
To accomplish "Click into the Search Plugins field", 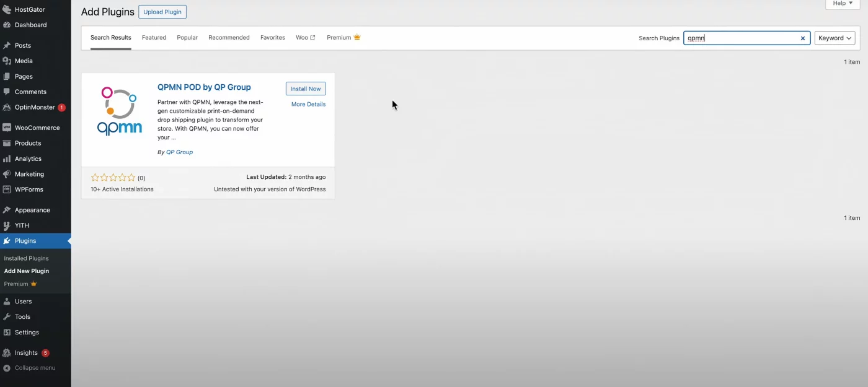I will point(746,38).
